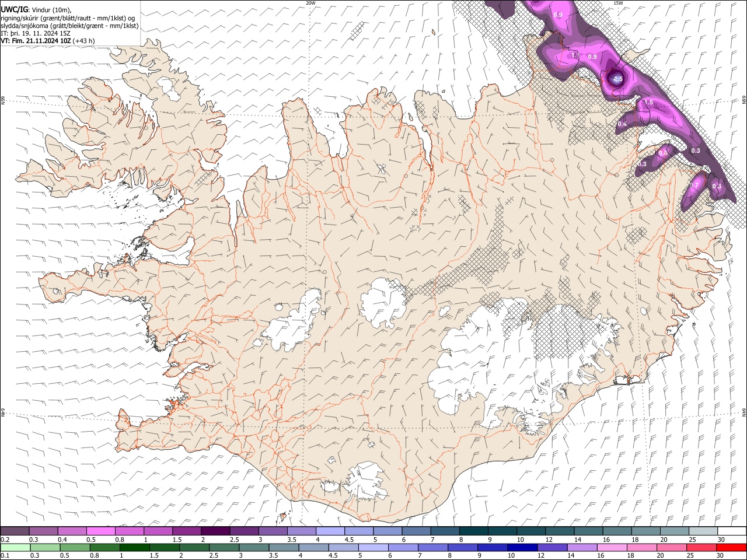Click the 'VT: Fim. 21.11.2024 10Z (+43 h)' valid time
747x560 pixels.
tap(48, 41)
